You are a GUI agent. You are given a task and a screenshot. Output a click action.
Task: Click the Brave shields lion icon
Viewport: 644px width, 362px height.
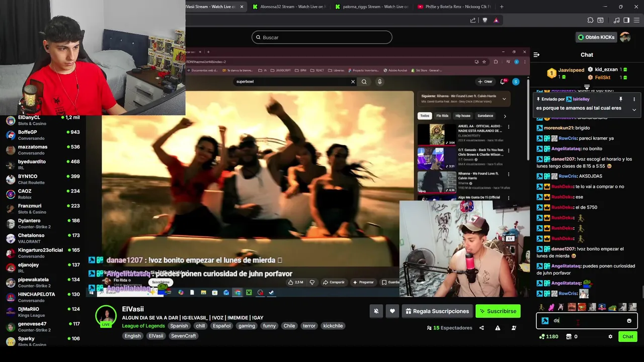(485, 20)
